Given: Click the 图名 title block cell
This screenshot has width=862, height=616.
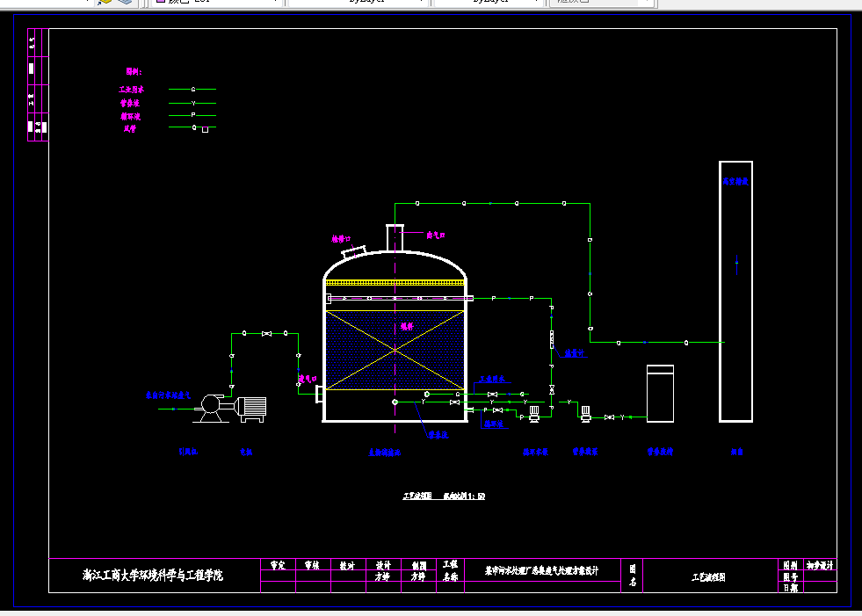Looking at the screenshot, I should [x=632, y=574].
